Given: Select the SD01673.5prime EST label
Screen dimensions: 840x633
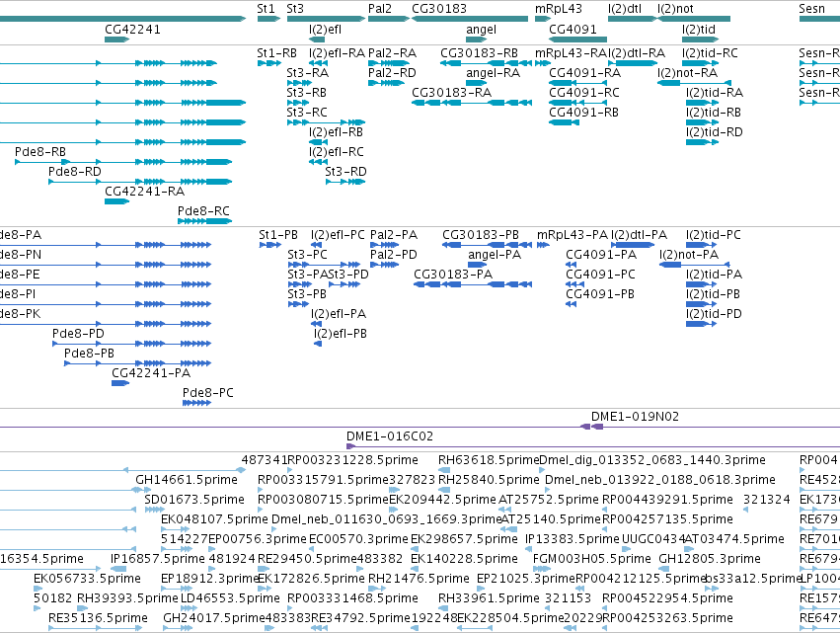Looking at the screenshot, I should tap(193, 500).
